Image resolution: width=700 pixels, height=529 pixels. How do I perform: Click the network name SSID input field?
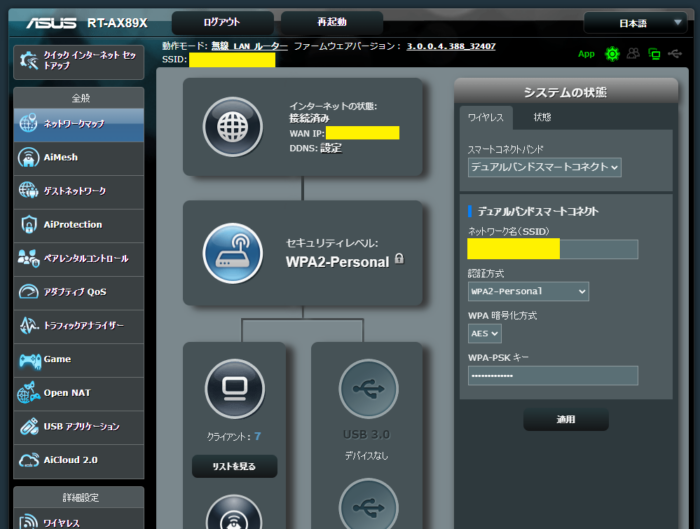coord(553,249)
